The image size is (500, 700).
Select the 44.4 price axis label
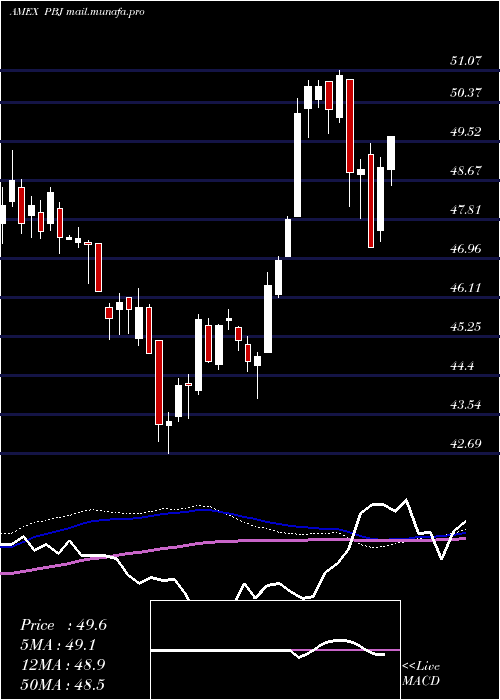click(462, 366)
